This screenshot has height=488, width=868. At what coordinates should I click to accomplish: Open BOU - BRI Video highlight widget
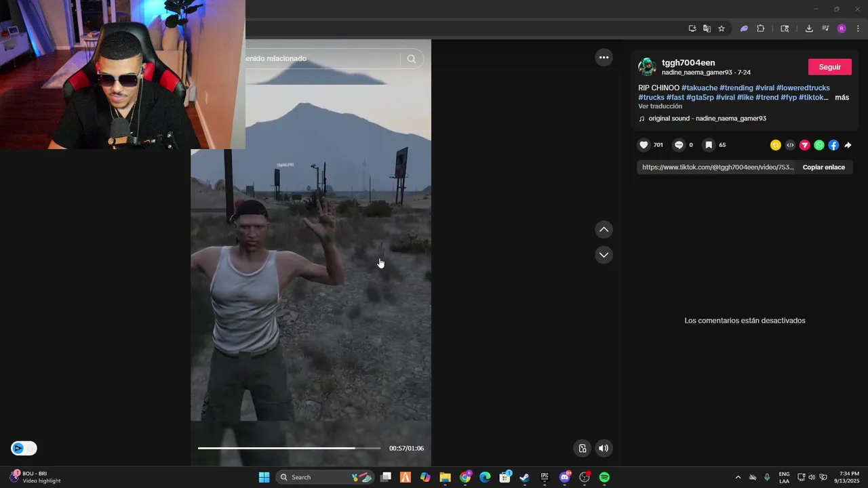35,477
